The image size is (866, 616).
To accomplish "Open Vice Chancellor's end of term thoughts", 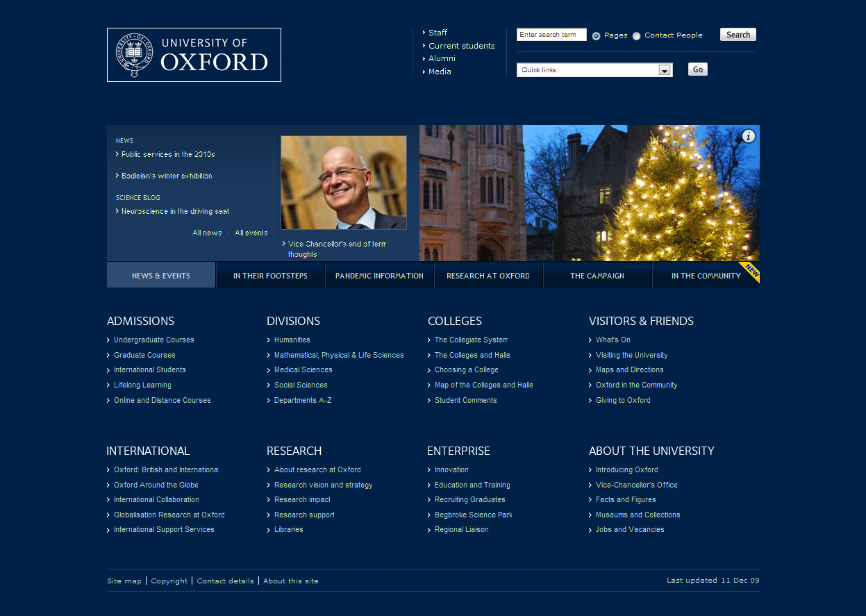I will pos(337,249).
